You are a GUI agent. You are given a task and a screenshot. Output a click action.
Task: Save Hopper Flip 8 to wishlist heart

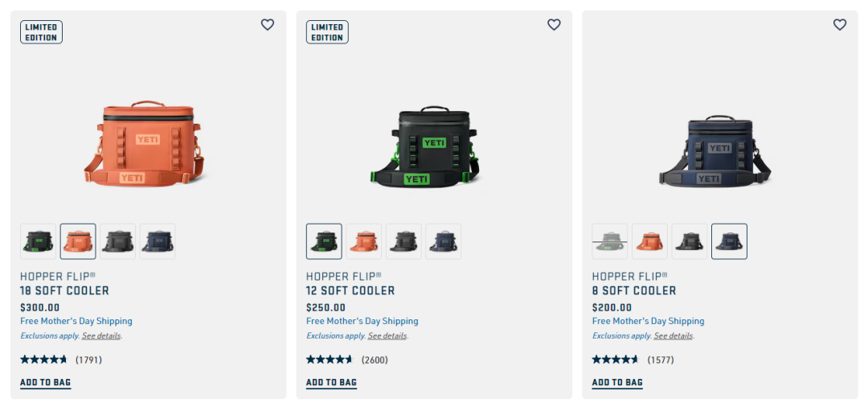pos(840,24)
